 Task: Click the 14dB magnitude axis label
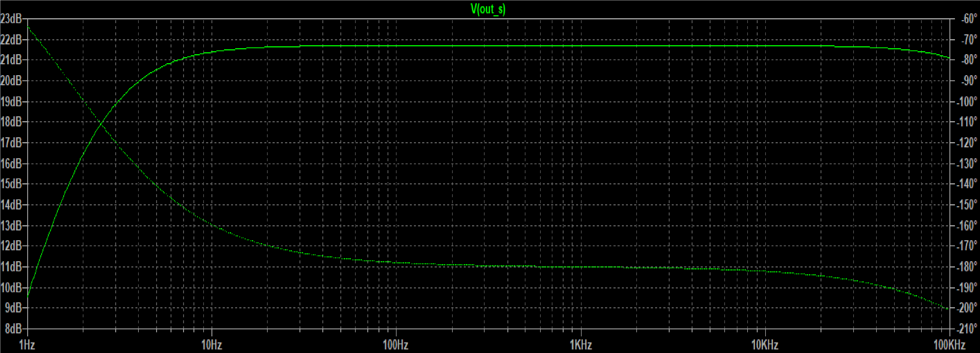11,205
